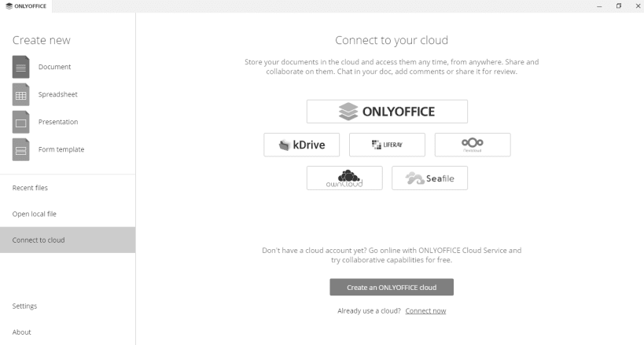Click the Form template icon
The height and width of the screenshot is (345, 644).
20,149
